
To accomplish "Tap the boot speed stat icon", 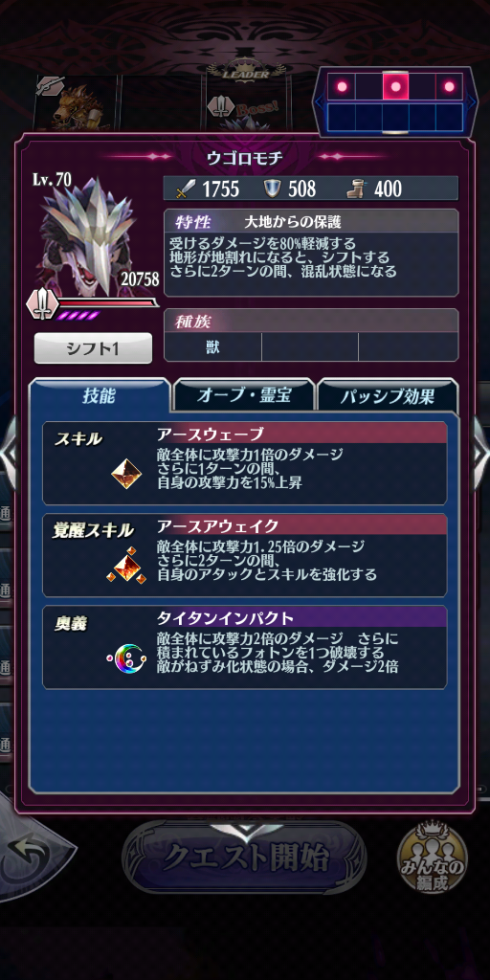I will [356, 189].
